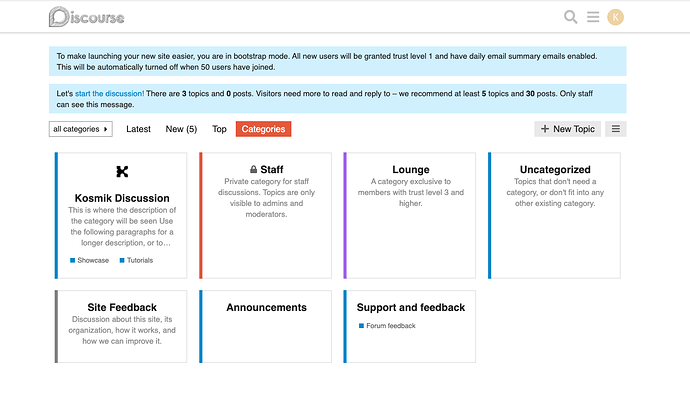Open the search magnifier icon
Viewport: 690px width, 403px height.
pyautogui.click(x=570, y=17)
